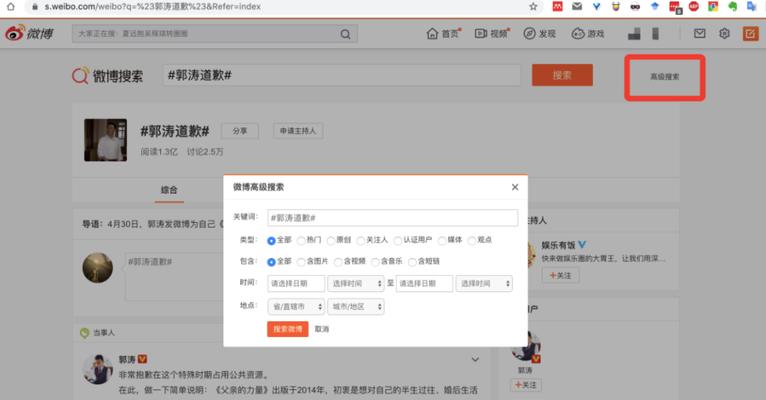The image size is (766, 400).
Task: Bookmark page with the star icon
Action: pyautogui.click(x=533, y=6)
